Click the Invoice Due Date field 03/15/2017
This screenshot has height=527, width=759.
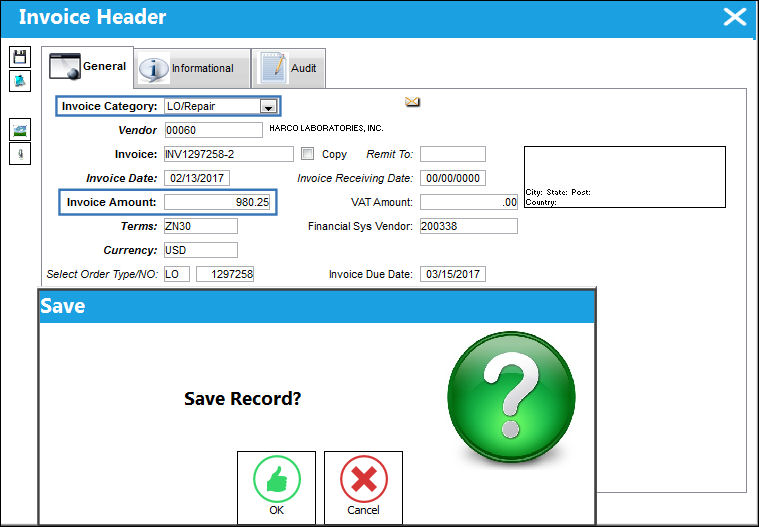[453, 274]
